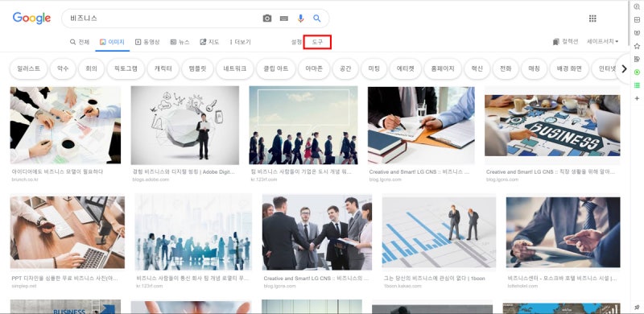Viewport: 644px width, 314px height.
Task: Open the sidebar star bookmarks icon
Action: click(x=637, y=46)
